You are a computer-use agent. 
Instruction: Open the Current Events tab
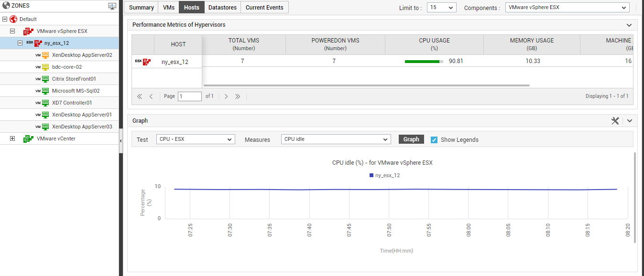[x=264, y=7]
